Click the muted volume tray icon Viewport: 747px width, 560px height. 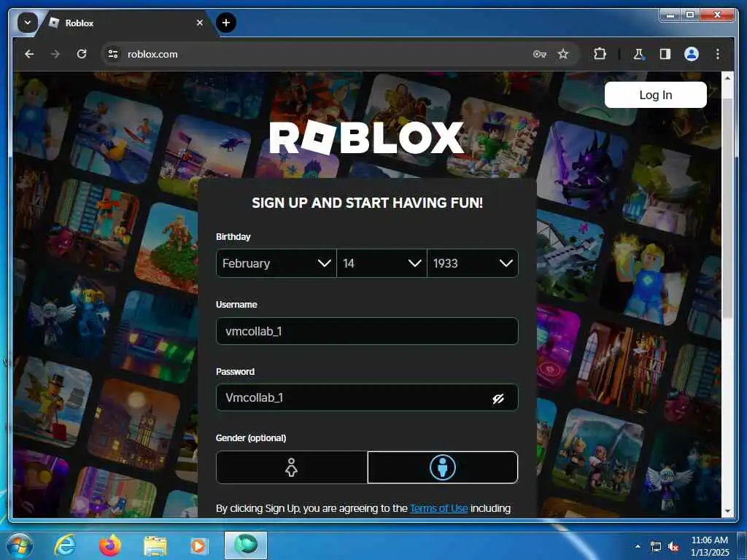673,547
